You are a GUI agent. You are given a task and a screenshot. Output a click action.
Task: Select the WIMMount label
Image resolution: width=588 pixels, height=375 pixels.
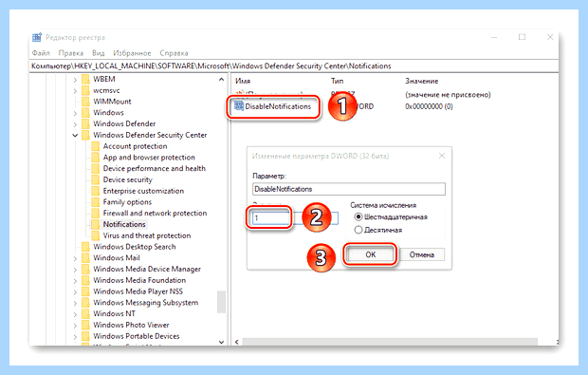(112, 102)
